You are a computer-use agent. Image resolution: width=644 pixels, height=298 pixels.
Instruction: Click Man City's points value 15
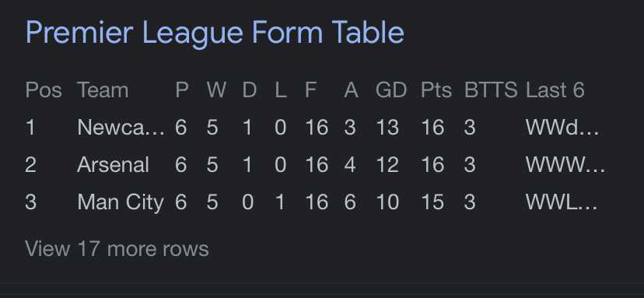coord(433,202)
